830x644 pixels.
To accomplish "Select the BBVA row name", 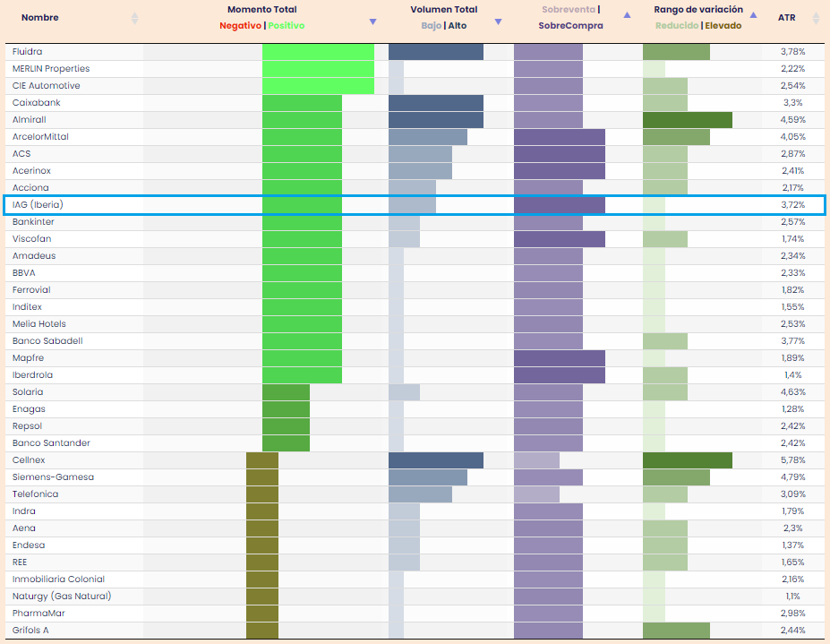I will point(23,273).
